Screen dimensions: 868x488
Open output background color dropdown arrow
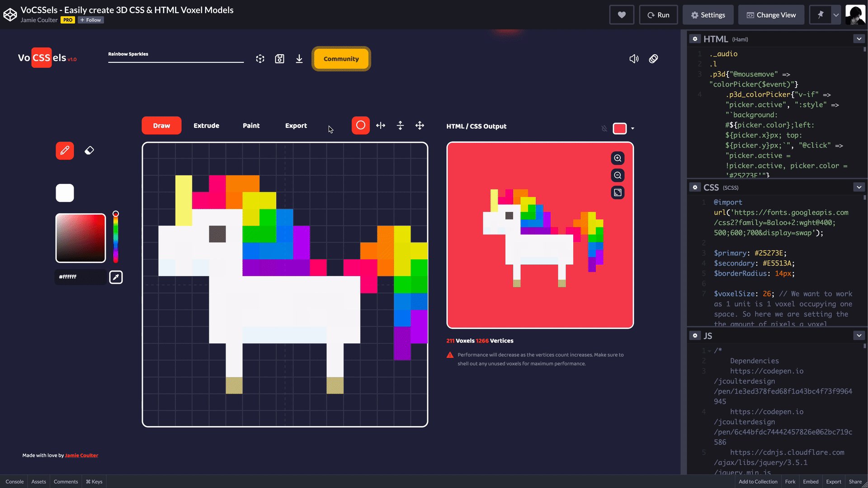coord(632,129)
